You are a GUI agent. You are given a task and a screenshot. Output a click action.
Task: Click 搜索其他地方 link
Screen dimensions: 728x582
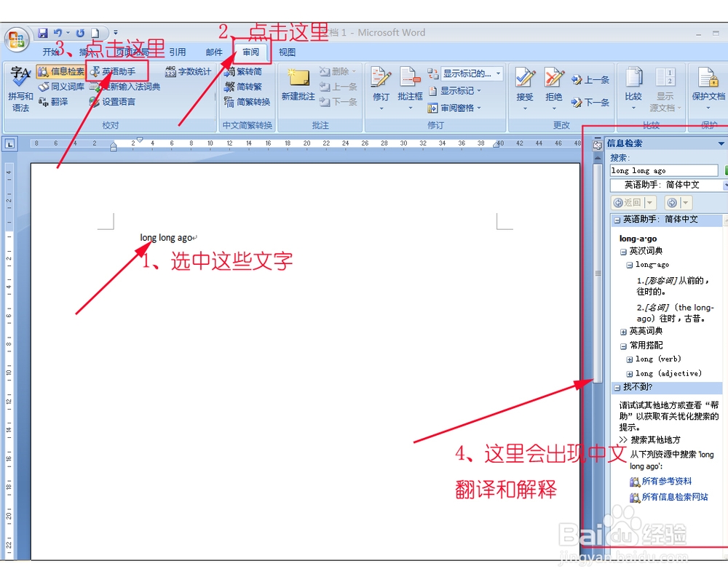tap(655, 439)
